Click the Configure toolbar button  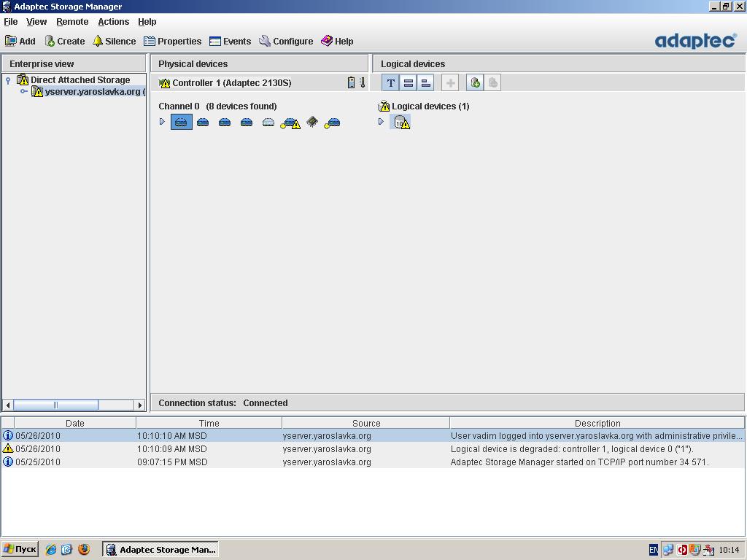point(286,42)
